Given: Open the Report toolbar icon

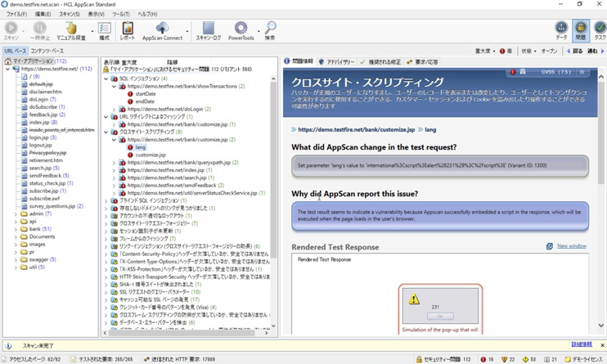Looking at the screenshot, I should point(128,28).
